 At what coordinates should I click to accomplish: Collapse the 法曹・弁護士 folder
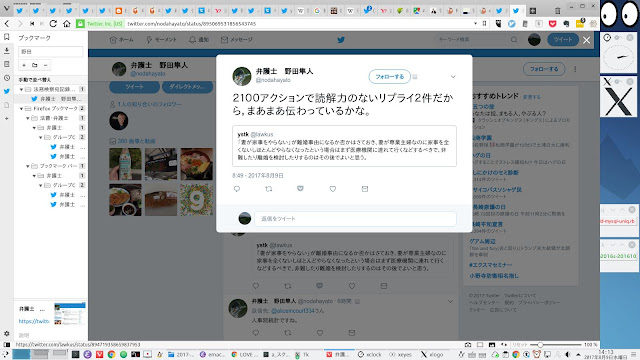tap(28, 118)
